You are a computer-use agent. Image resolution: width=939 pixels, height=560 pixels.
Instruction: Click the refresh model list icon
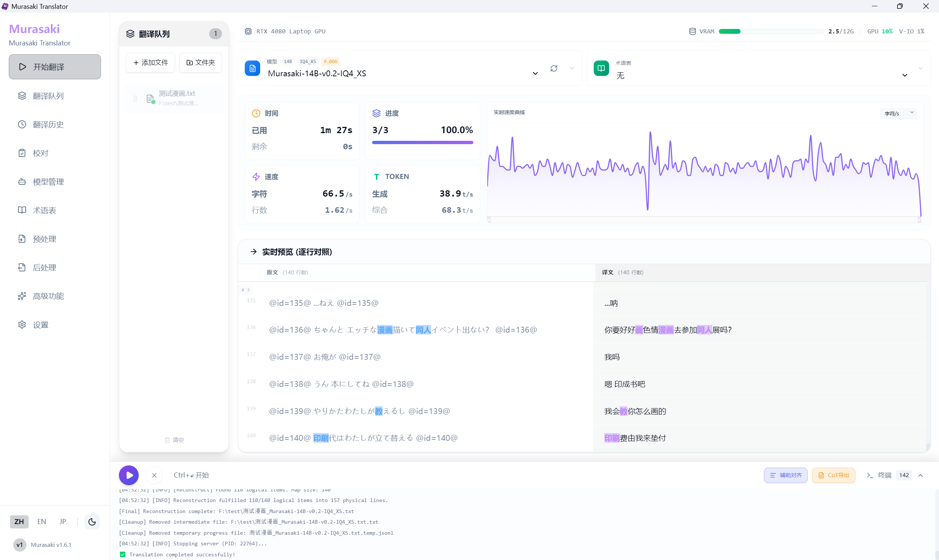(553, 68)
